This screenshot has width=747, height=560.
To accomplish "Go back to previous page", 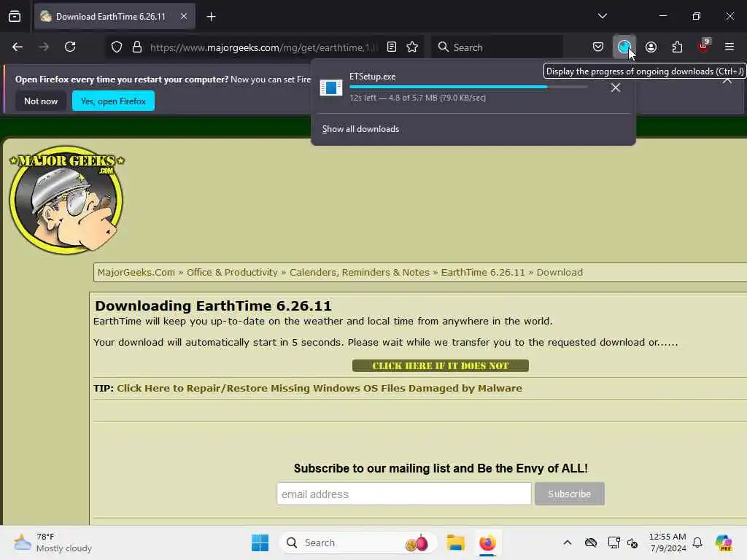I will pos(18,47).
